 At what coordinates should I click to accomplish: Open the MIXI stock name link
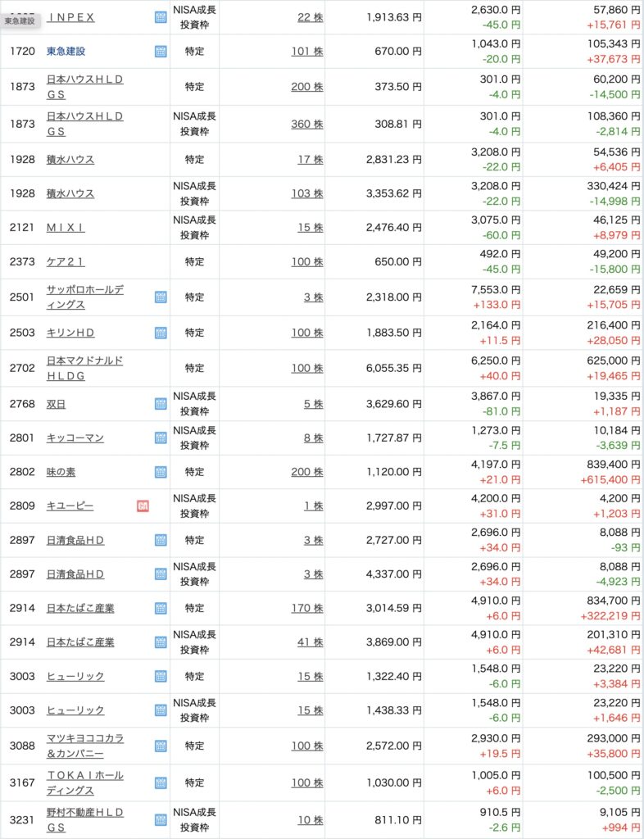point(66,227)
